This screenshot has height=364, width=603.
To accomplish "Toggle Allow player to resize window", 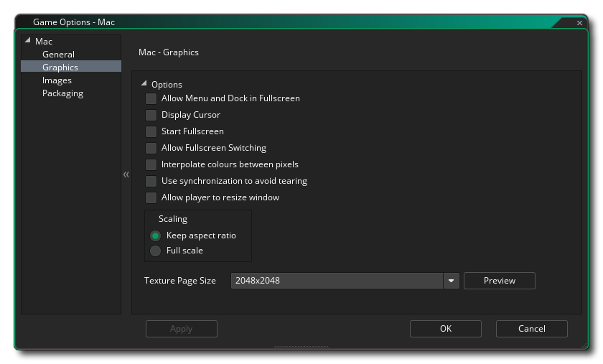I will coord(151,197).
